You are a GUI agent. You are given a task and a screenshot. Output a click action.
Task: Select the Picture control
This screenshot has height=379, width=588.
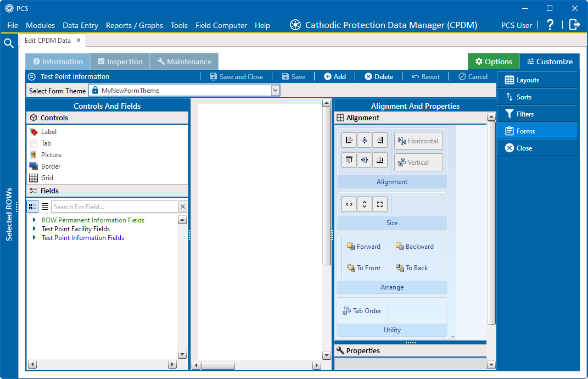(51, 155)
